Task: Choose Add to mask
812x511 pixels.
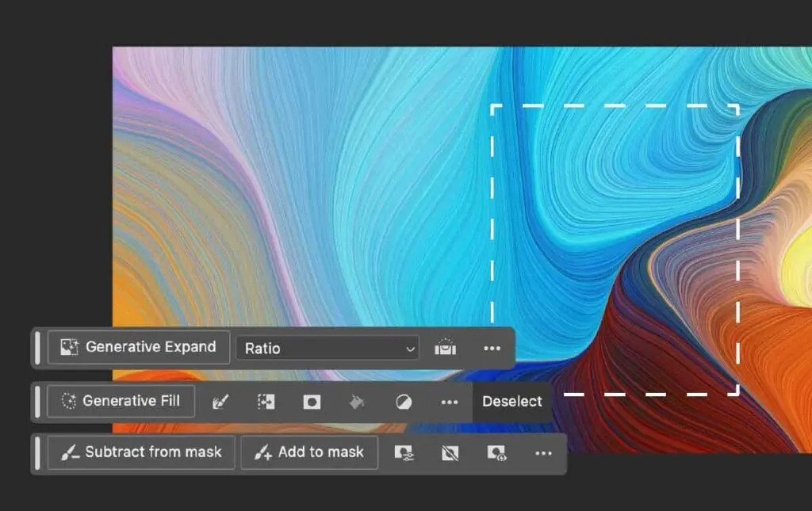Action: click(x=309, y=452)
